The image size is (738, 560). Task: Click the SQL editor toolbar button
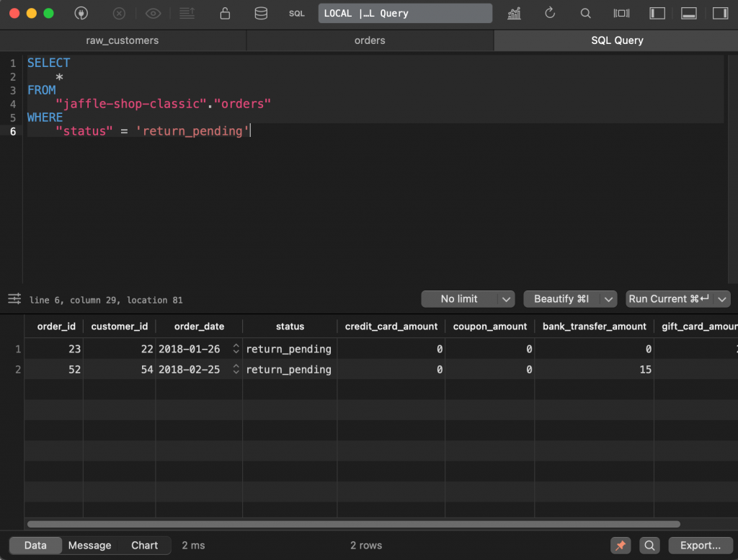(296, 13)
